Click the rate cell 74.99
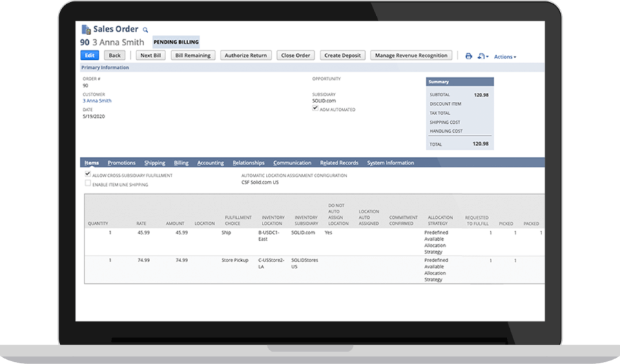Screen dimensions: 620x364 click(143, 260)
